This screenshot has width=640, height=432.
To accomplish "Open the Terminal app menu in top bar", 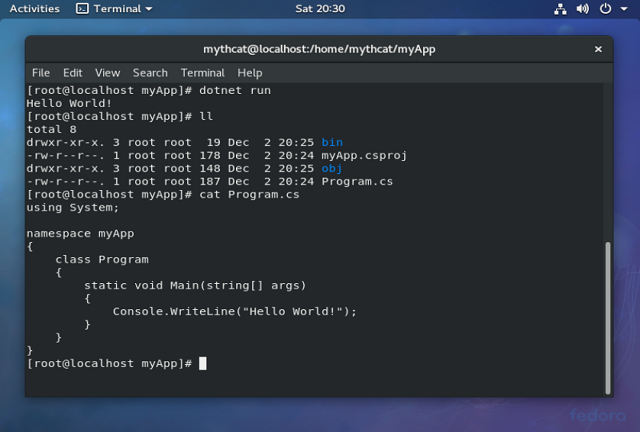I will coord(114,9).
